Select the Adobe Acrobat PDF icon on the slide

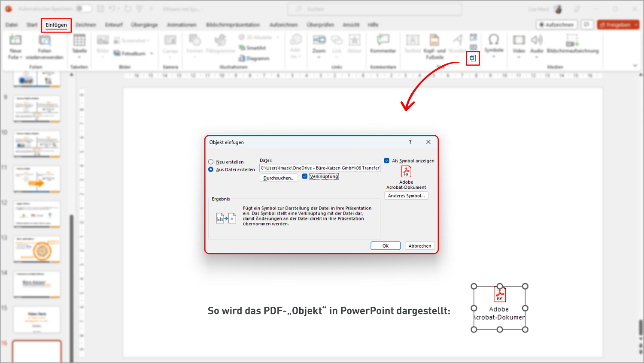click(500, 294)
